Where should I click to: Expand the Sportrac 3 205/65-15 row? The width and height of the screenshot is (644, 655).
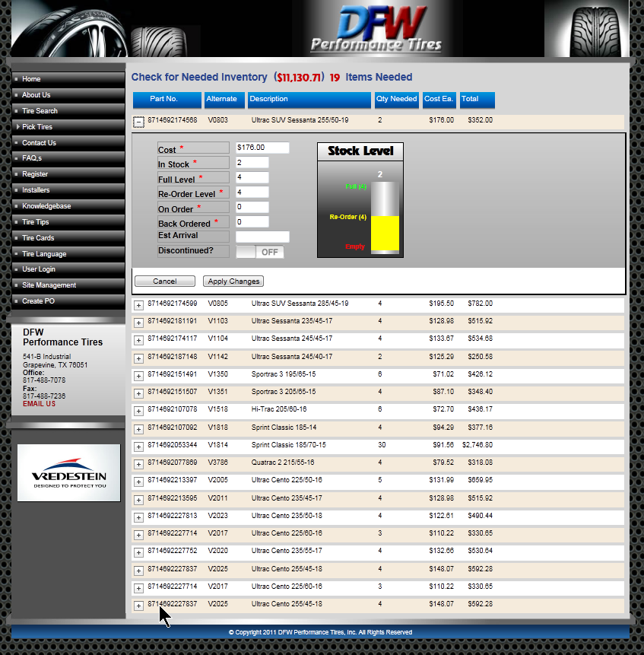click(138, 393)
